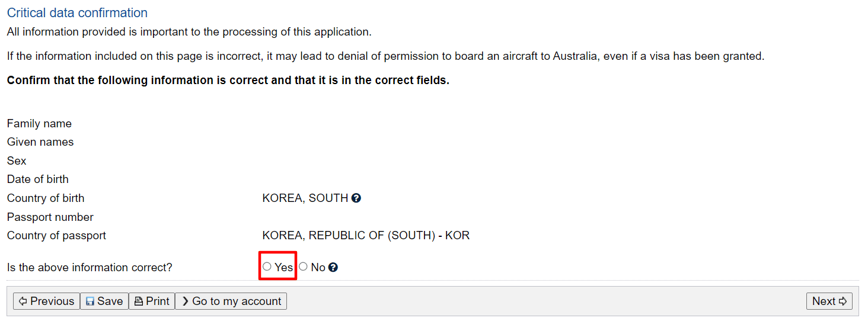Open help icon next to No option

click(x=333, y=268)
